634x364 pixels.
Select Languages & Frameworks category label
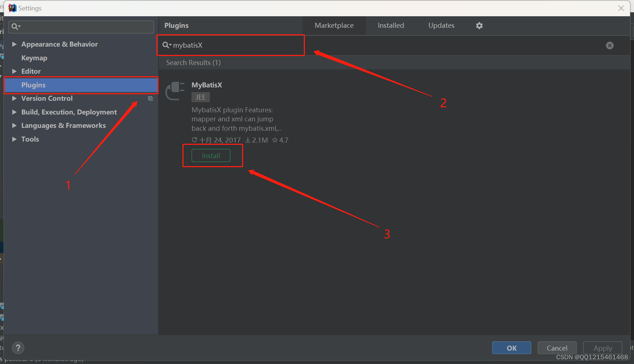64,125
